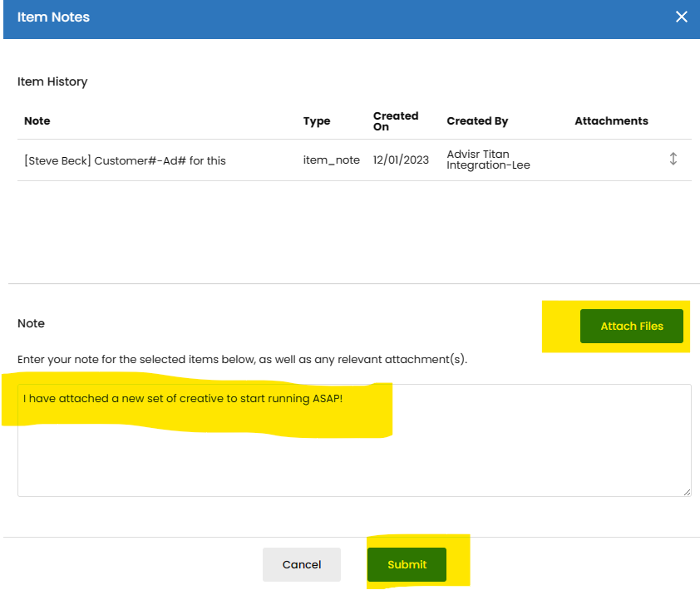Select the '[Steve Beck] Customer#-Ad#' note text

(125, 160)
